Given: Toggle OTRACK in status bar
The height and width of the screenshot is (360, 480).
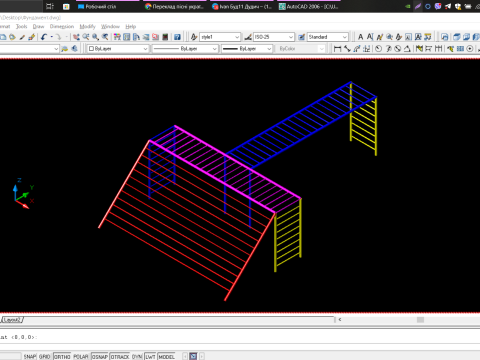Looking at the screenshot, I should 120,357.
